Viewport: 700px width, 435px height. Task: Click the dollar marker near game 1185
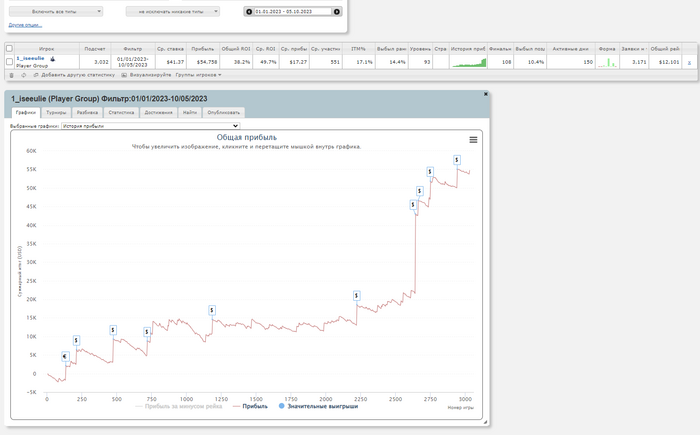(x=212, y=310)
